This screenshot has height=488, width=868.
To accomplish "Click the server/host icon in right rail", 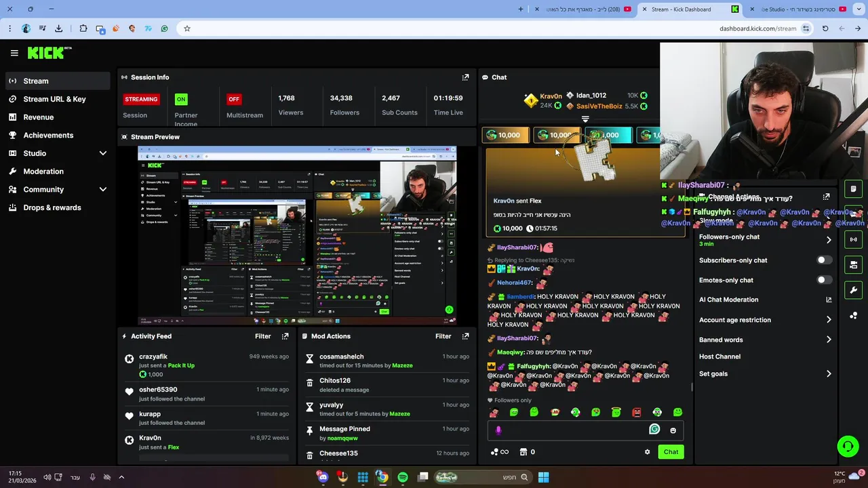I will coord(853,264).
